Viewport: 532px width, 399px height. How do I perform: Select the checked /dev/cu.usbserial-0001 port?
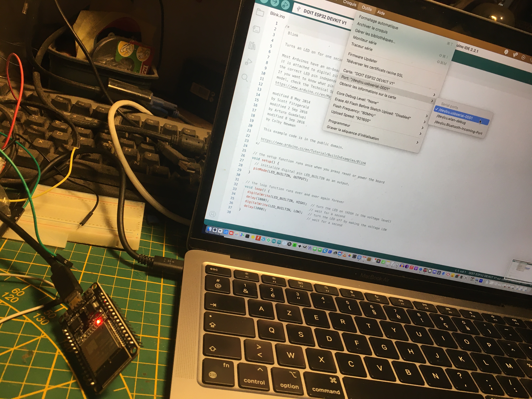[x=455, y=114]
